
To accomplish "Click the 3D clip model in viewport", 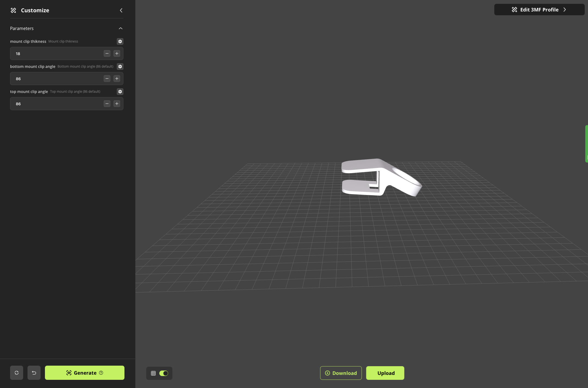I will (381, 177).
